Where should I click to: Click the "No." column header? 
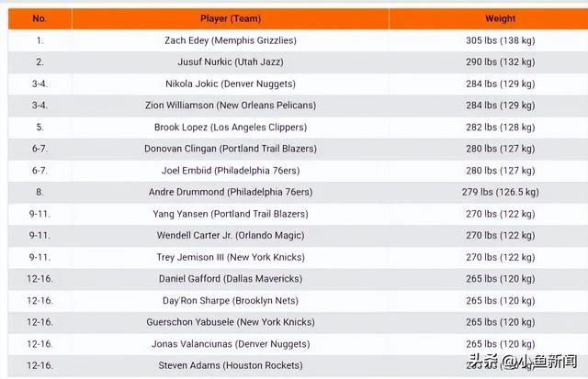pos(40,18)
